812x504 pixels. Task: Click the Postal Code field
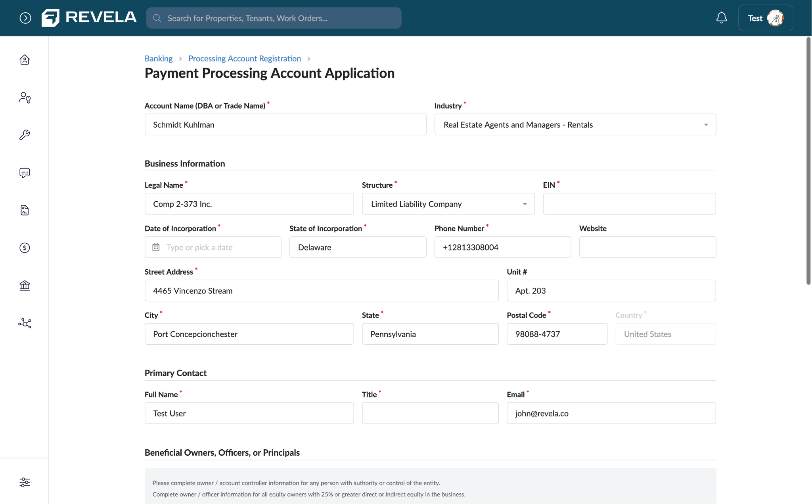(x=557, y=334)
